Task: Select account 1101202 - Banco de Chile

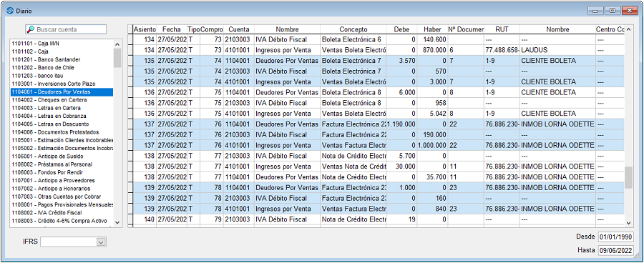Action: tap(62, 68)
